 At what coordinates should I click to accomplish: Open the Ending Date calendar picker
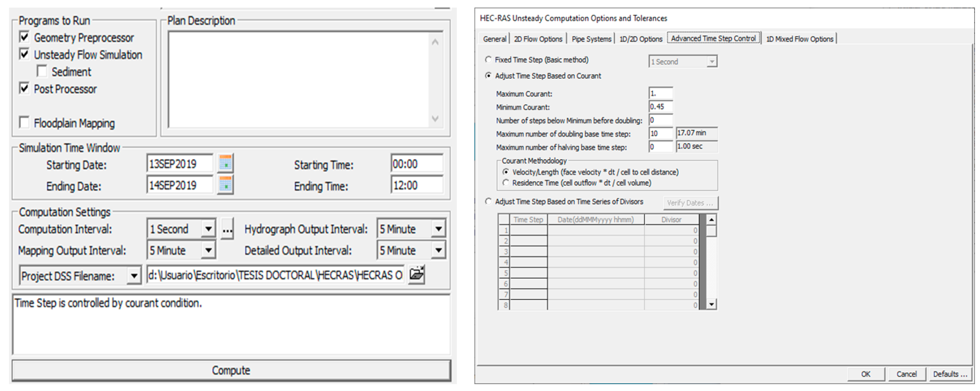tap(225, 185)
